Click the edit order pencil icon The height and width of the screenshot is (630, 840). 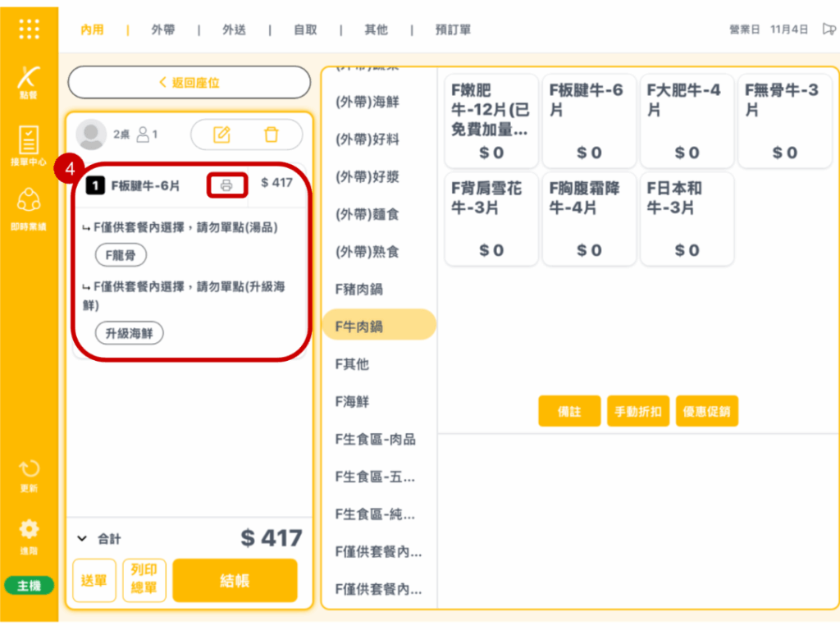tap(221, 135)
